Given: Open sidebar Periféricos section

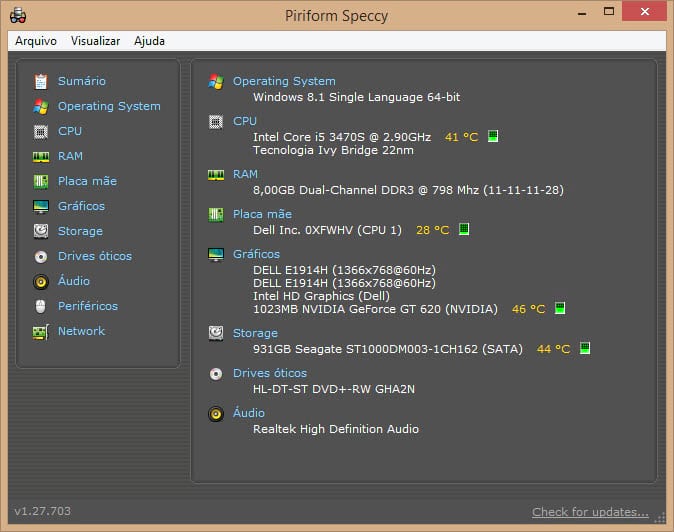Looking at the screenshot, I should [x=88, y=306].
